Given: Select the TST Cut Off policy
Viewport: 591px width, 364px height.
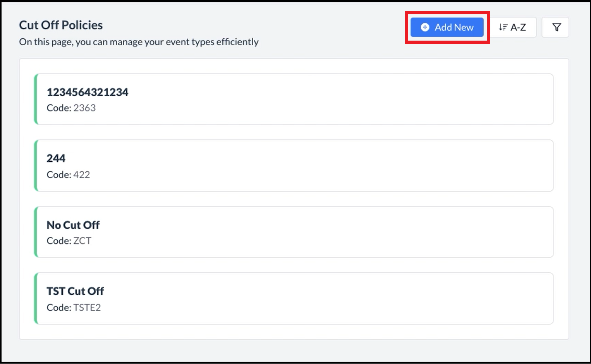Looking at the screenshot, I should click(75, 291).
